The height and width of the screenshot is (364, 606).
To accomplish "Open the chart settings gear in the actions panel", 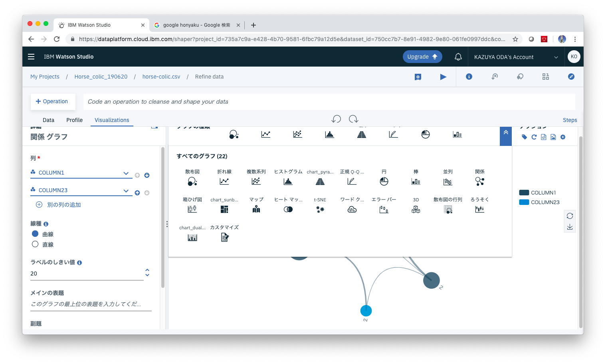I will (563, 137).
